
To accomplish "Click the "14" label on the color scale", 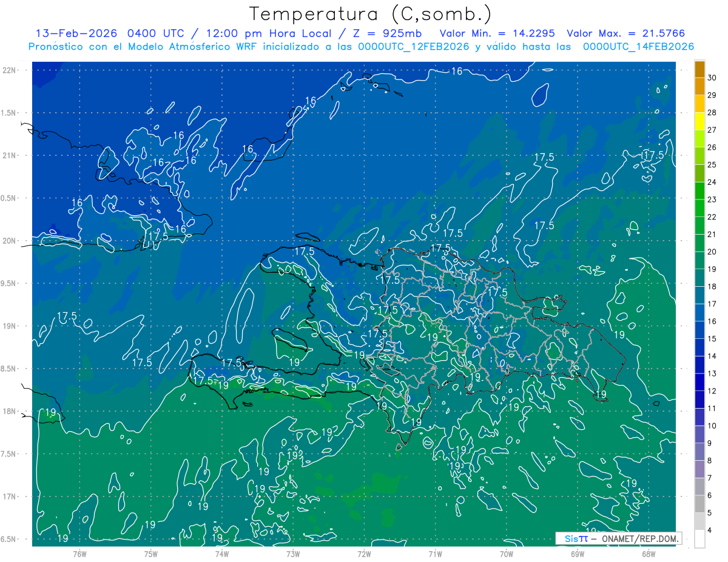I will pyautogui.click(x=712, y=356).
